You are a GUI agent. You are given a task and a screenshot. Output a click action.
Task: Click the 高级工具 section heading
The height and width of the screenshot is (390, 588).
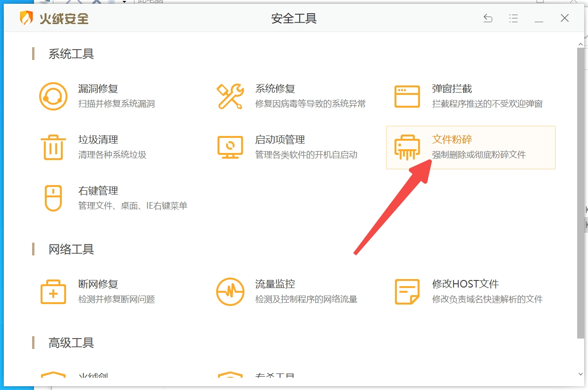71,343
